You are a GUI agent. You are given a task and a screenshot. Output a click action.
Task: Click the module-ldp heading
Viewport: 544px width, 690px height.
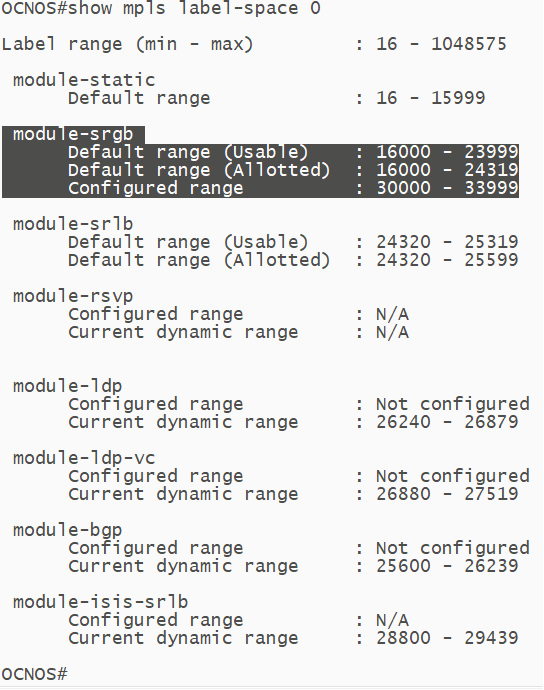click(67, 386)
